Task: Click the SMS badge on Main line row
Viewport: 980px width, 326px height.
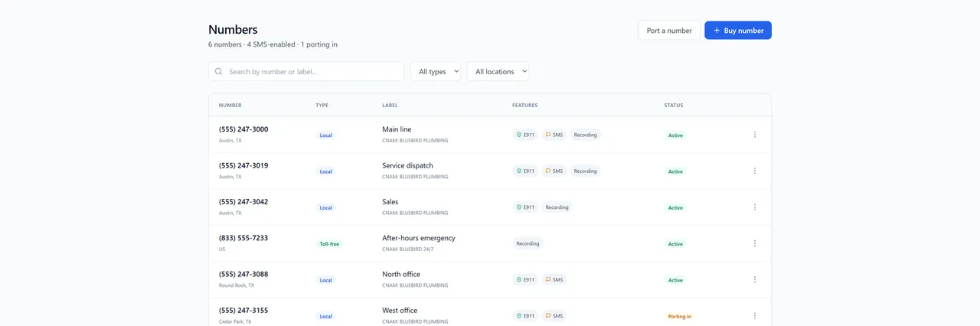Action: pos(554,135)
